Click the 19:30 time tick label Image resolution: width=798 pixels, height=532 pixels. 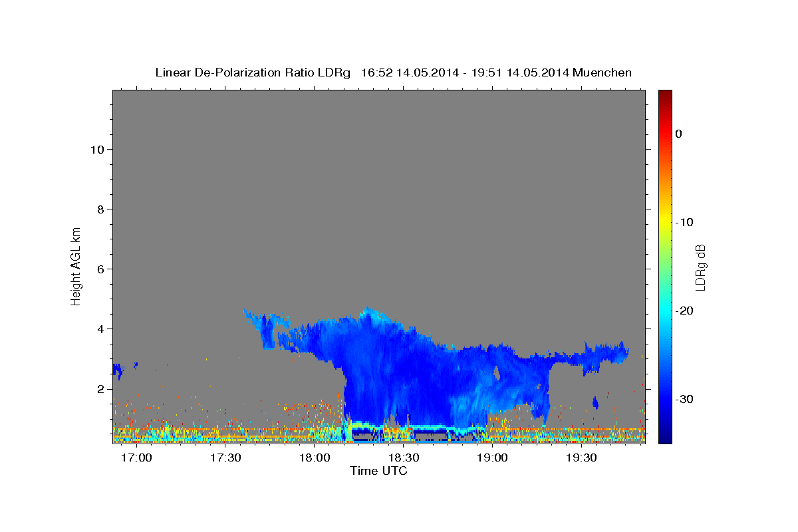[x=581, y=458]
